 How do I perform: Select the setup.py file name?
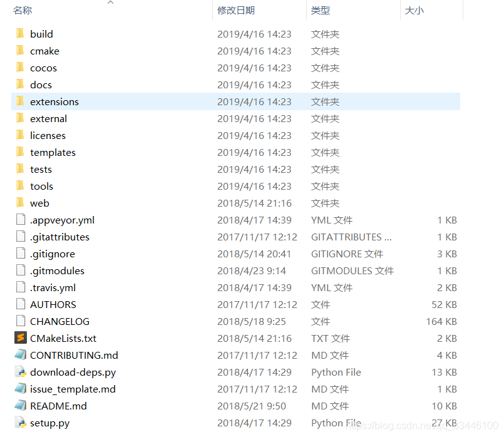(x=50, y=423)
